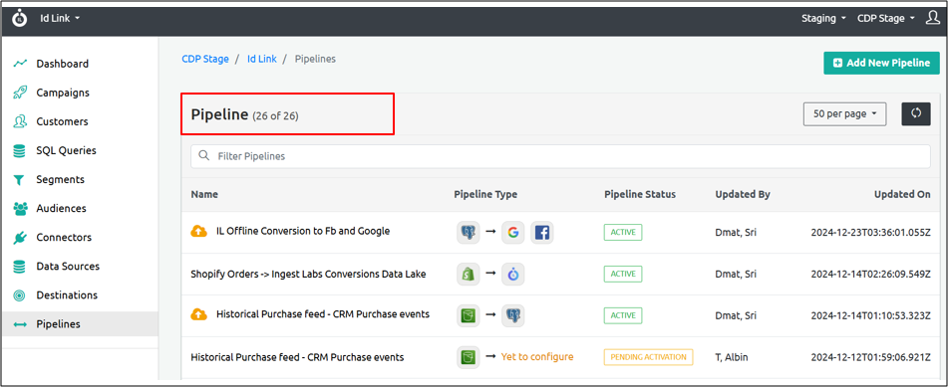
Task: Click the Campaigns rocket icon
Action: click(x=20, y=93)
